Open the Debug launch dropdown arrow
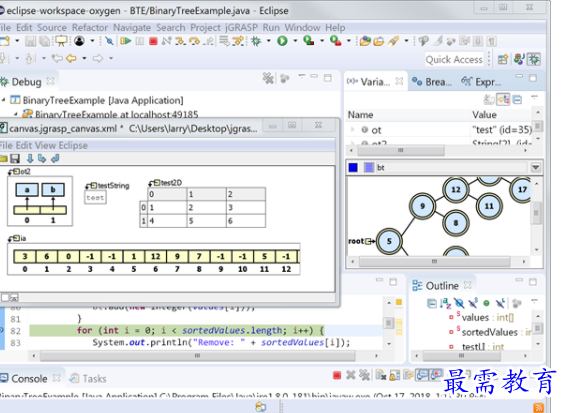Screen dimensions: 565x413 pos(268,41)
